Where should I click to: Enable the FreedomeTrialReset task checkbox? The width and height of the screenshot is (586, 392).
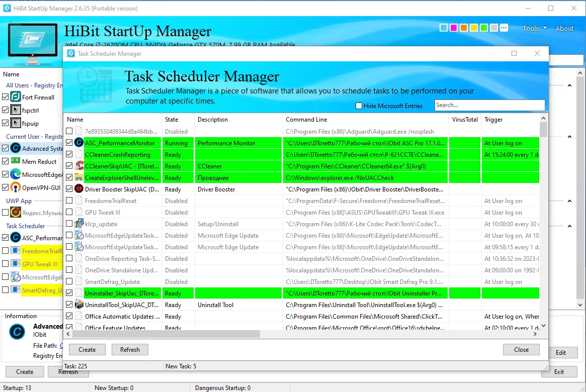pyautogui.click(x=69, y=201)
